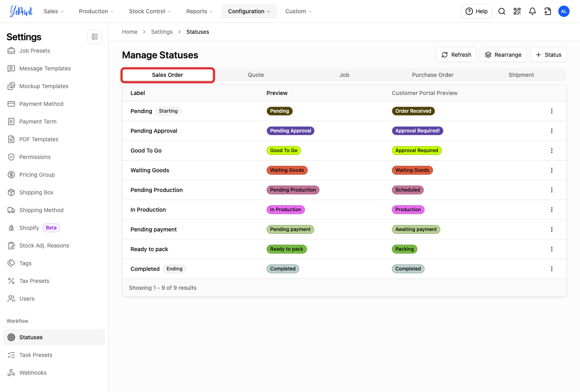Click the YoPrint logo
Screen dimensions: 580x392
click(21, 11)
